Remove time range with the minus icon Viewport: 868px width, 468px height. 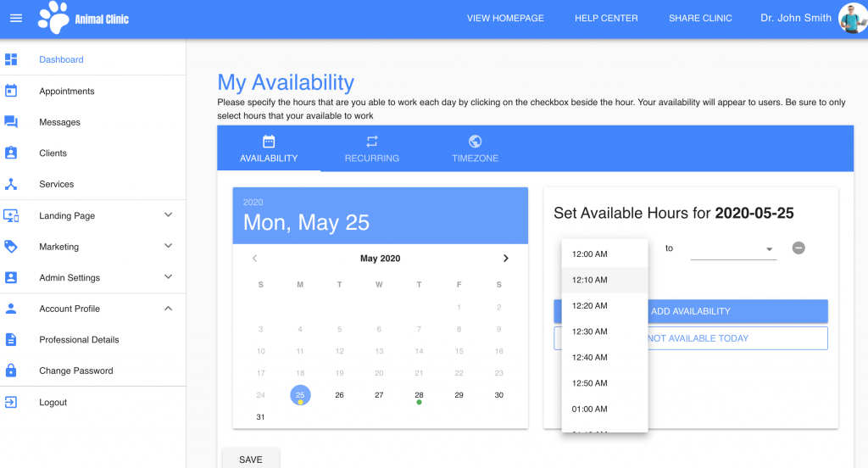798,248
